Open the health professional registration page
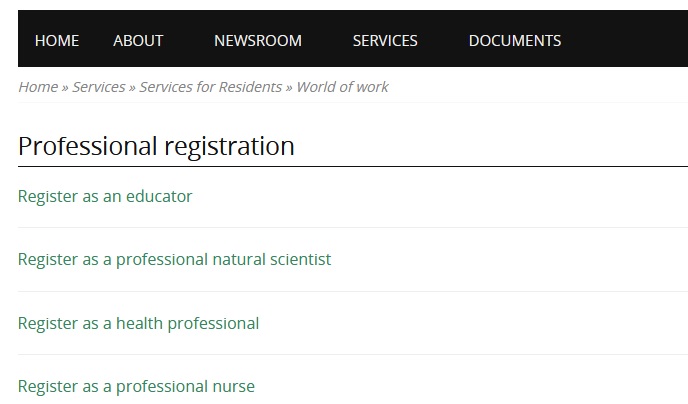Viewport: 688px width, 404px height. point(138,324)
